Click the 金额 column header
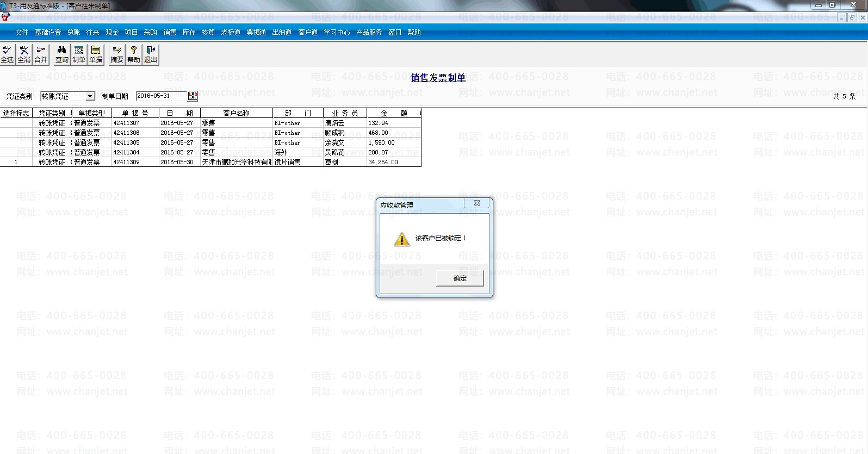Screen dimensions: 868x454 pyautogui.click(x=394, y=113)
